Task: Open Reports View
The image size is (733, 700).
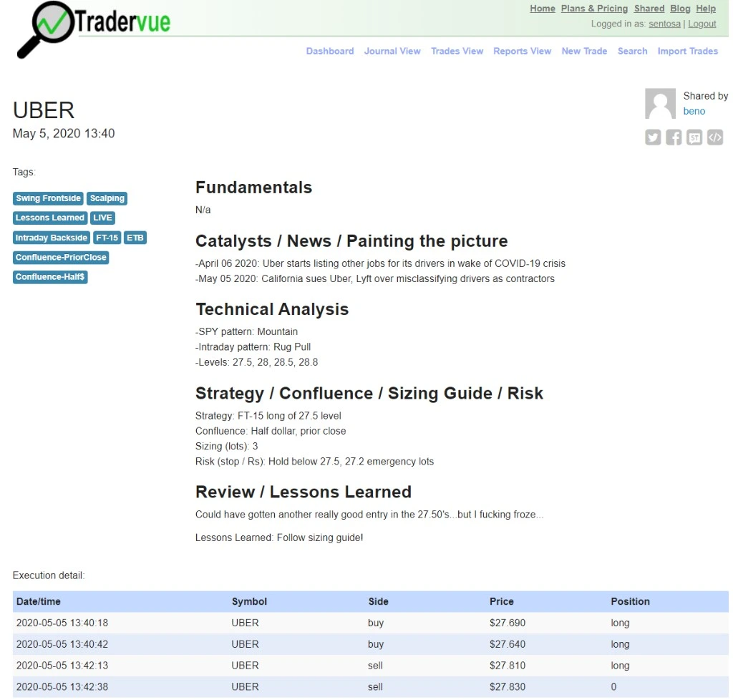Action: (522, 51)
